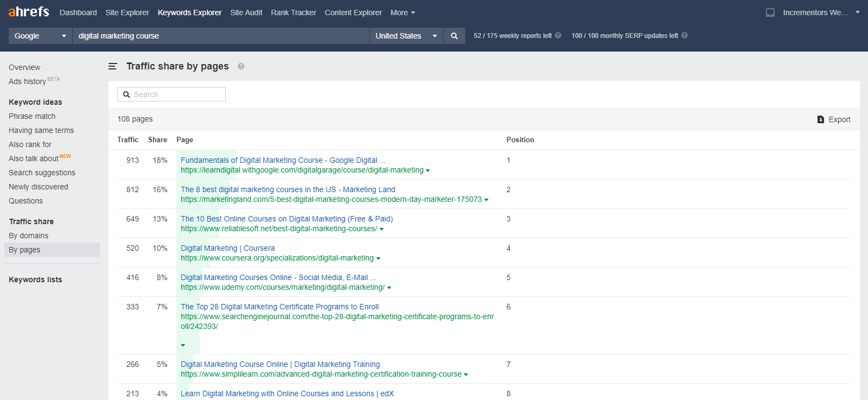Click the search magnifier button
868x400 pixels.
click(x=454, y=36)
